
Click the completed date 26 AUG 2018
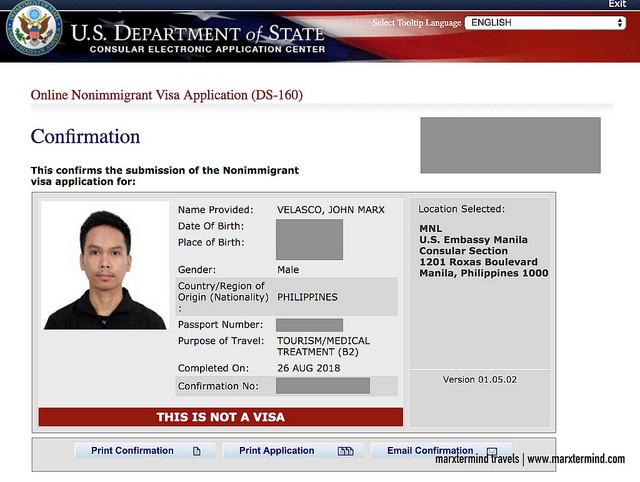[x=309, y=368]
